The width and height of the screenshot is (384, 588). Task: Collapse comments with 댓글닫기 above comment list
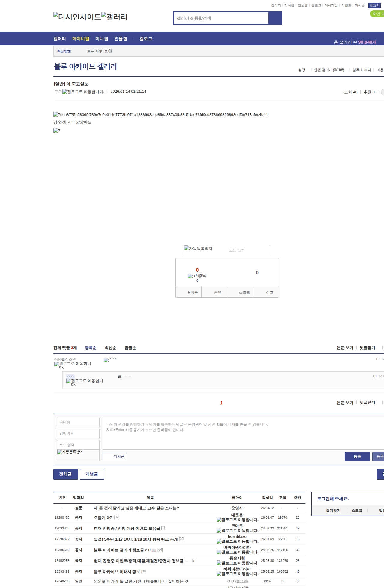(x=367, y=348)
